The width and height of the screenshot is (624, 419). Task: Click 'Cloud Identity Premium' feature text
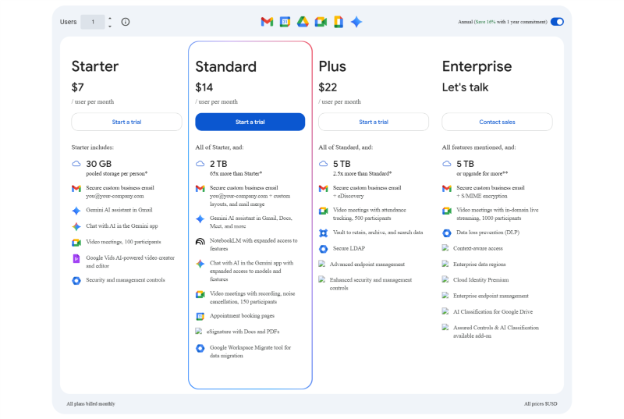481,280
